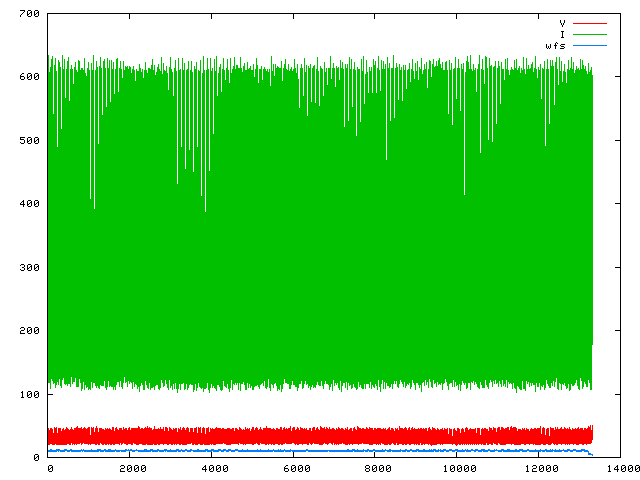Screen dimensions: 640x480
Task: Click the green I legend line sample
Action: click(x=590, y=34)
